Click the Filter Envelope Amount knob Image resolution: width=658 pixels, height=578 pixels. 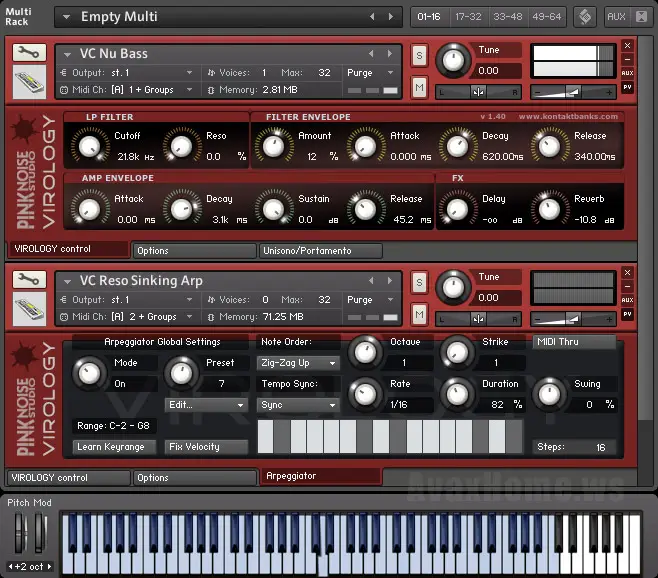[x=274, y=146]
